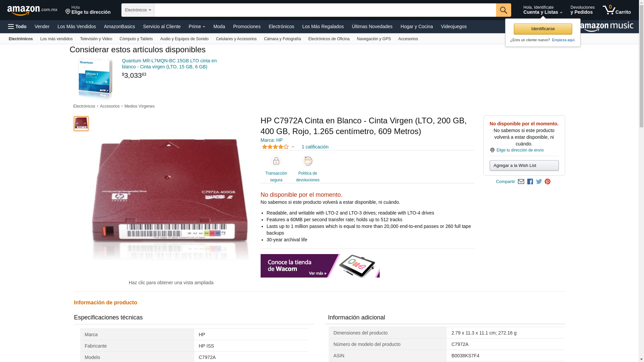
Task: Click the Política de devoluciones icon
Action: pos(308,161)
